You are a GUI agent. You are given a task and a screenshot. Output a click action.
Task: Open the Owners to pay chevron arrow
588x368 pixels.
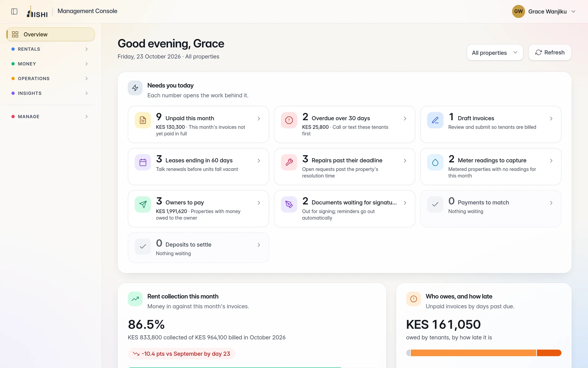[x=259, y=203]
